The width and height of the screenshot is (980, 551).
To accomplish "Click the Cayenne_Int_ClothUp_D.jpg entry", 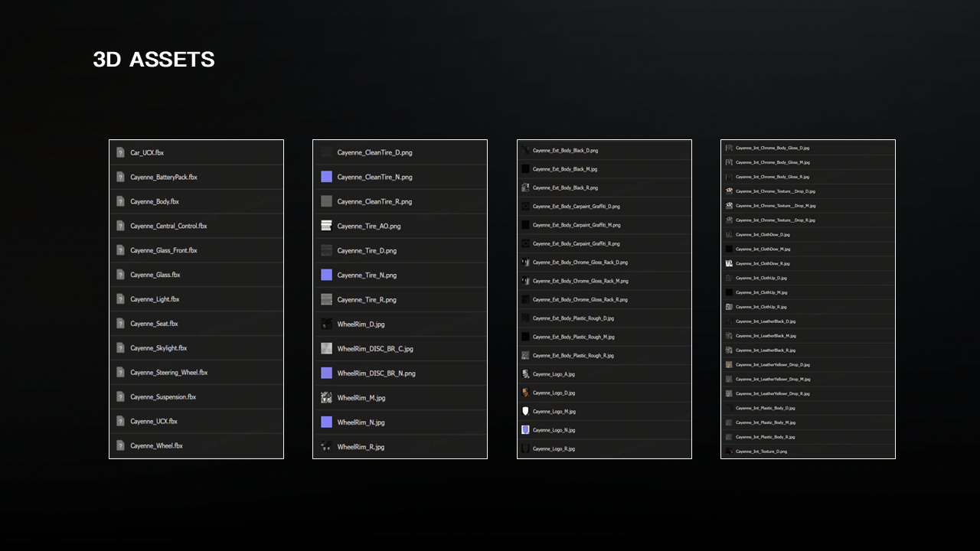I will (x=761, y=278).
